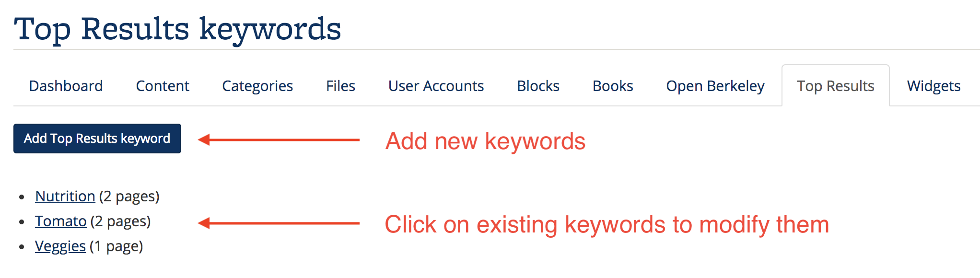Open the Nutrition keyword link

[x=65, y=196]
